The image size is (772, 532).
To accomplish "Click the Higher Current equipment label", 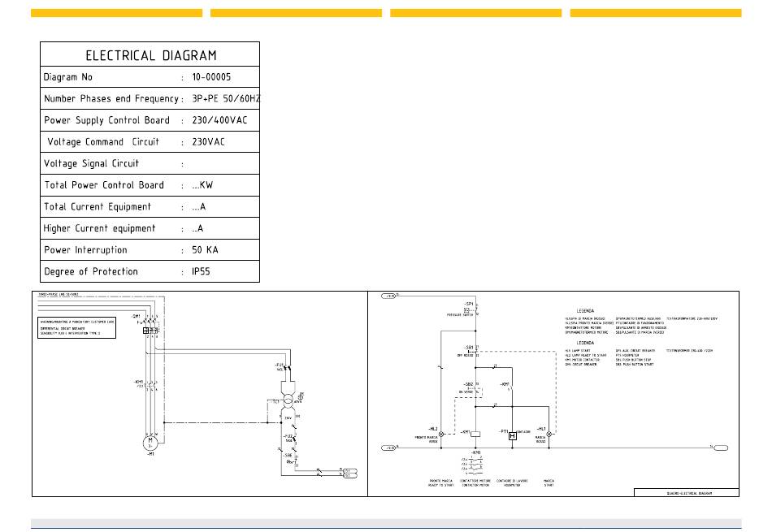I will (99, 228).
